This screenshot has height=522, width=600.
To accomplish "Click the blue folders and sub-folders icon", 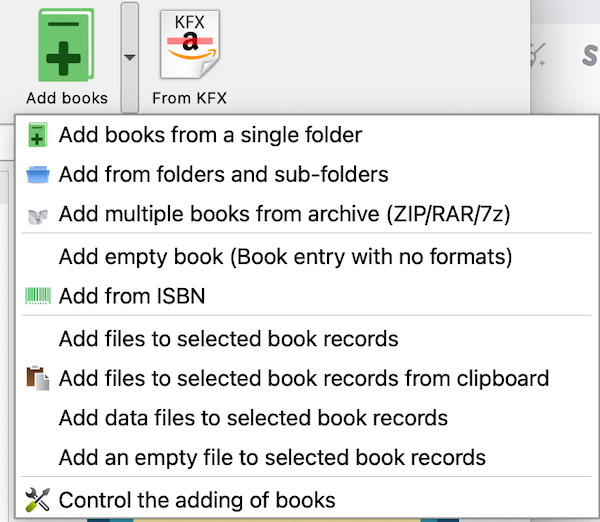I will pos(38,175).
